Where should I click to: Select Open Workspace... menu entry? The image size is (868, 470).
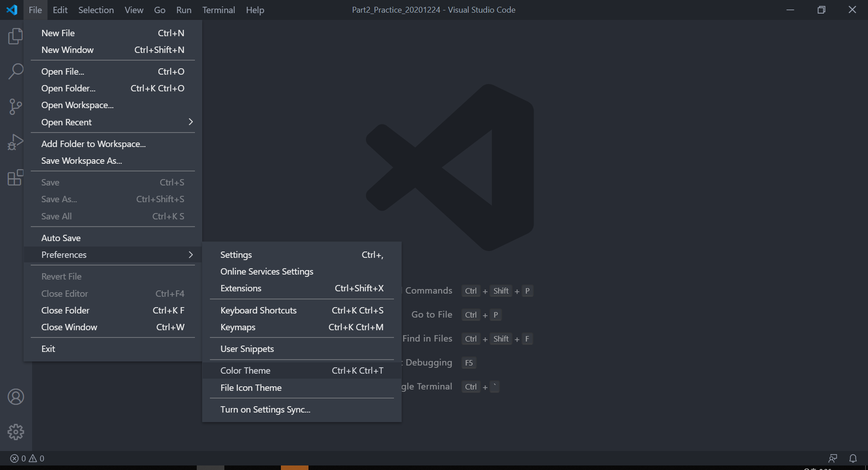(x=113, y=105)
